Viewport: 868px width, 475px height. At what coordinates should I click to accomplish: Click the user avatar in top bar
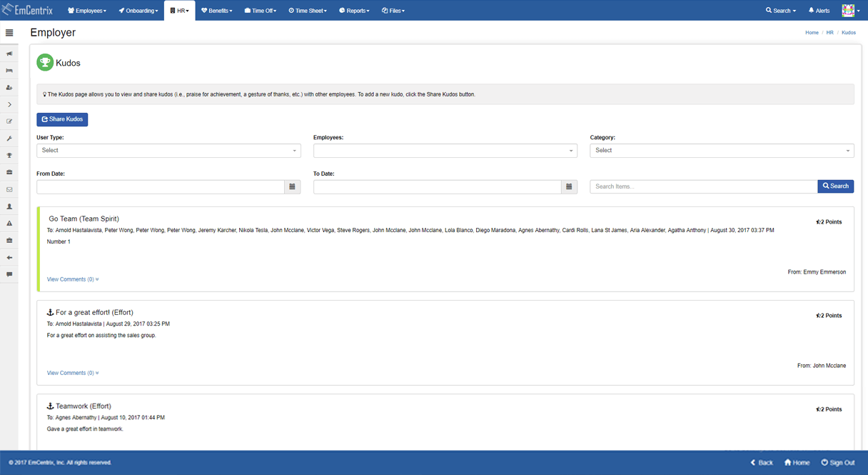click(848, 10)
